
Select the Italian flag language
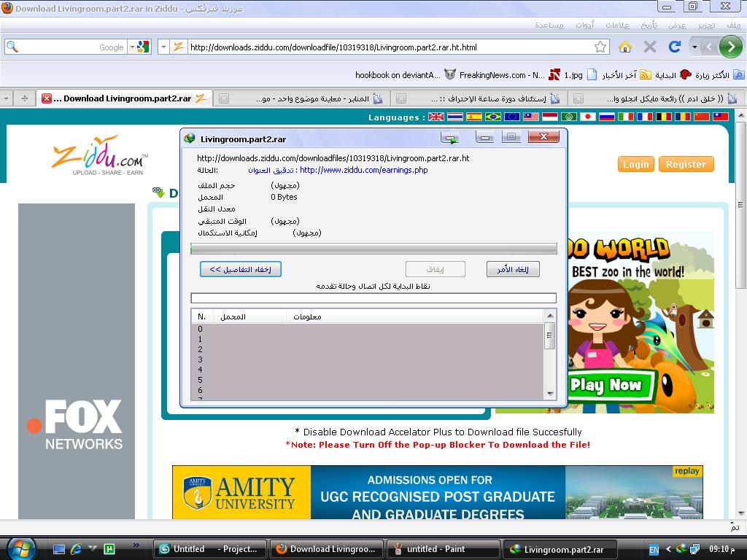(x=625, y=117)
